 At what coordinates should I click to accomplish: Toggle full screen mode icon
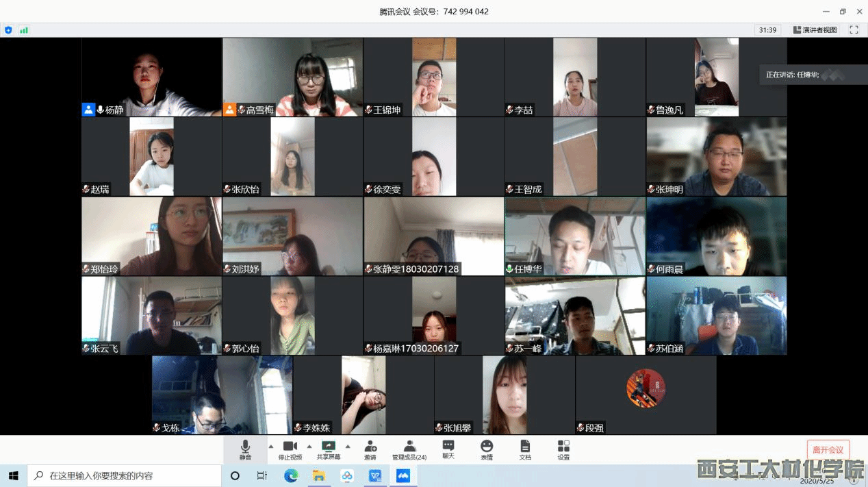coord(854,30)
